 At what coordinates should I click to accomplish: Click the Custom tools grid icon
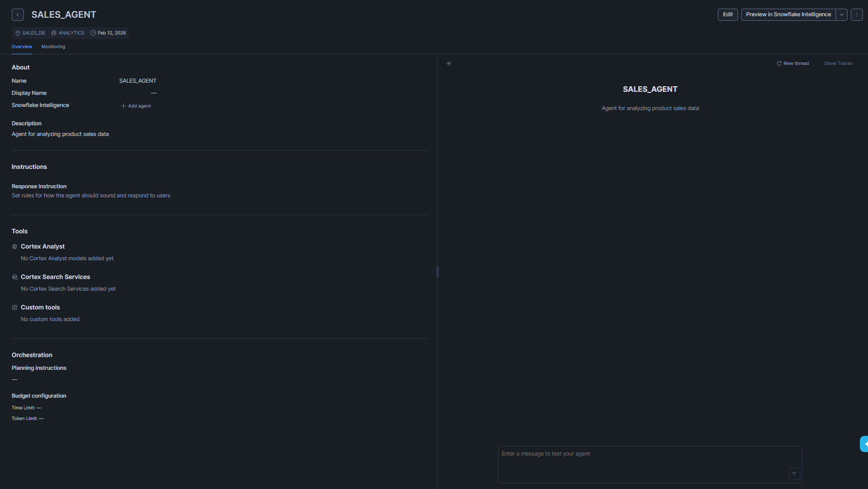[14, 307]
